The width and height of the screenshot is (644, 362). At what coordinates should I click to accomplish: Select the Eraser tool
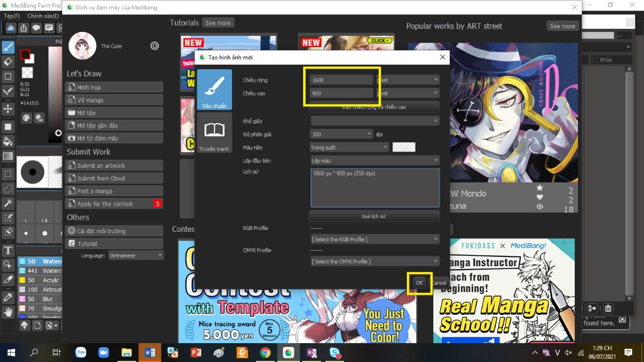[x=8, y=62]
